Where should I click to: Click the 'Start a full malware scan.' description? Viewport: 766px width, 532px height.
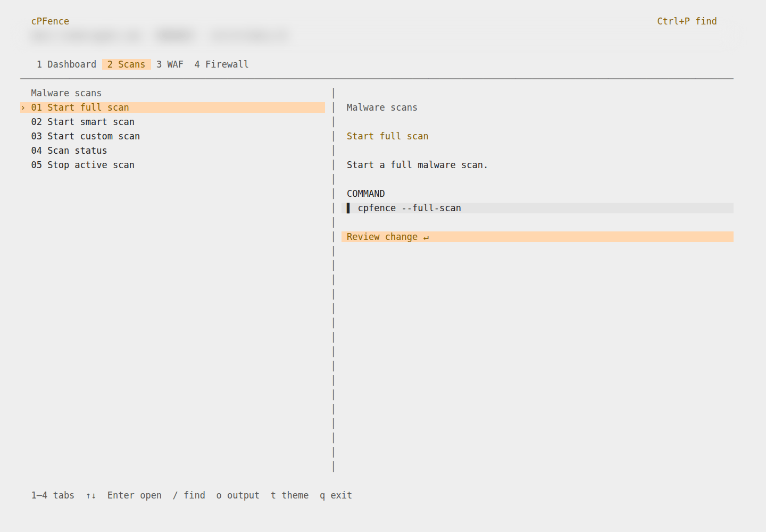[x=417, y=165]
